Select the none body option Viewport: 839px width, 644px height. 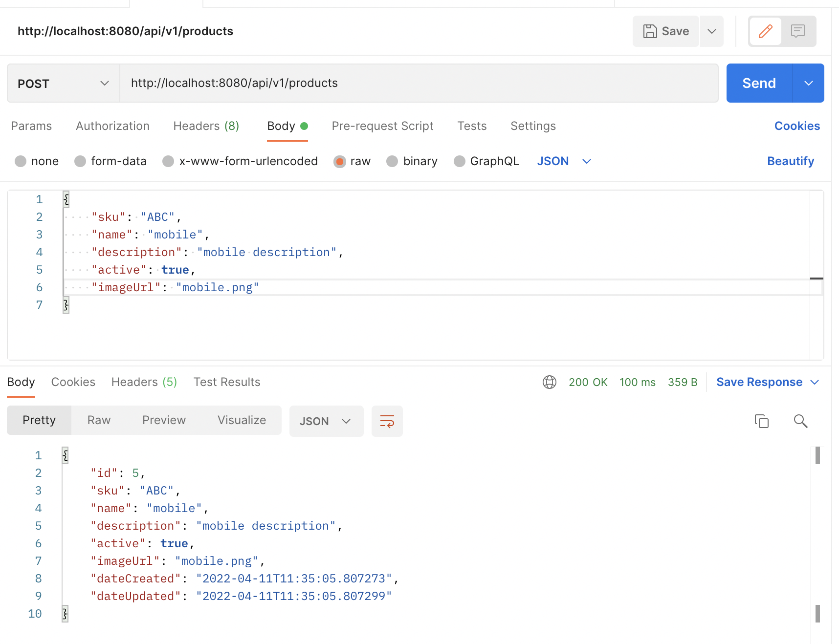(21, 161)
